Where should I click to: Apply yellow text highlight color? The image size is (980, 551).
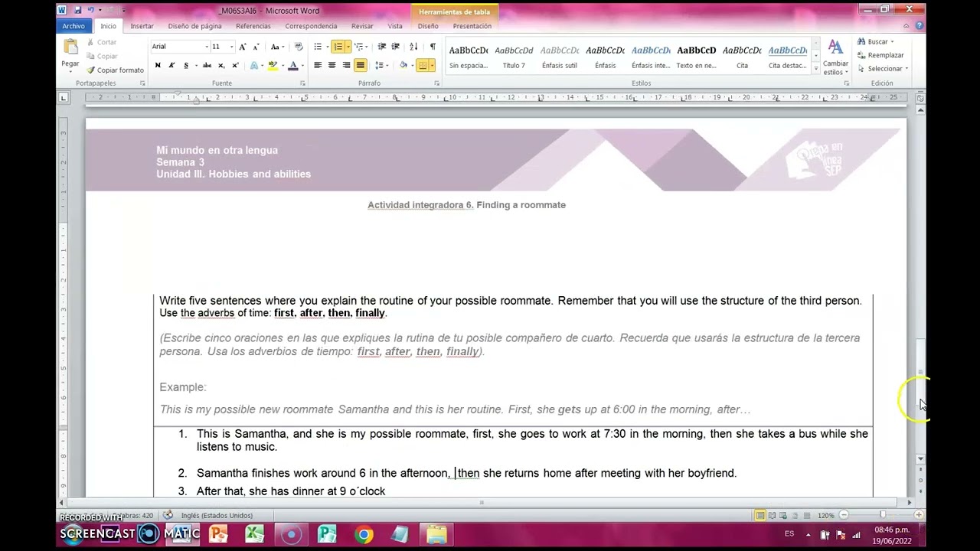coord(272,66)
